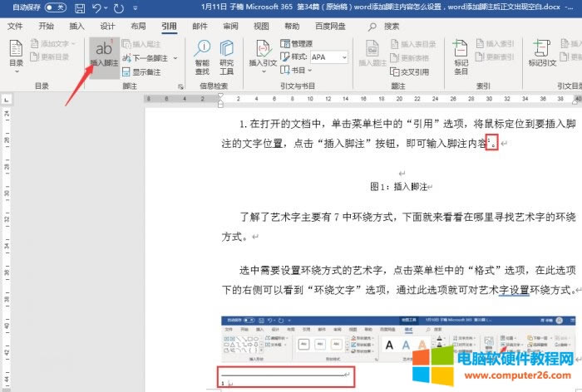Image resolution: width=582 pixels, height=392 pixels.
Task: Click the Mark Citation (标记引文) icon
Action: point(543,55)
